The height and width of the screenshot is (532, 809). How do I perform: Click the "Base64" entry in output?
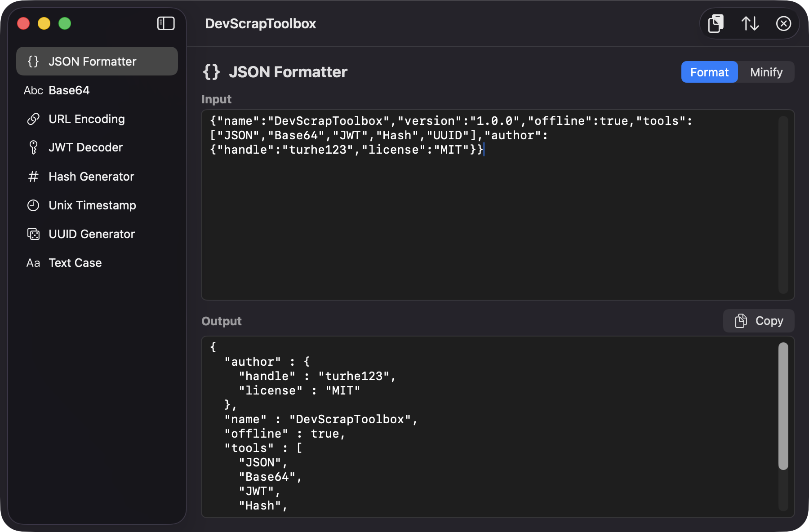tap(271, 477)
